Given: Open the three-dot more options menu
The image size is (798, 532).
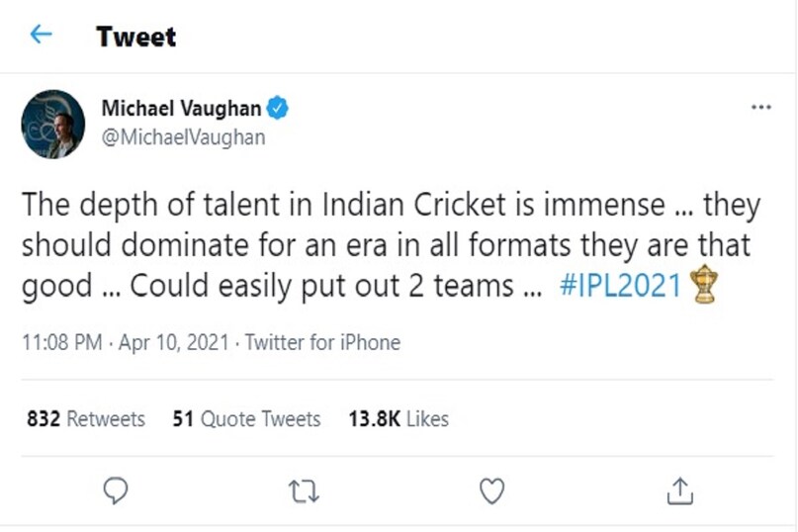Looking at the screenshot, I should (x=760, y=108).
